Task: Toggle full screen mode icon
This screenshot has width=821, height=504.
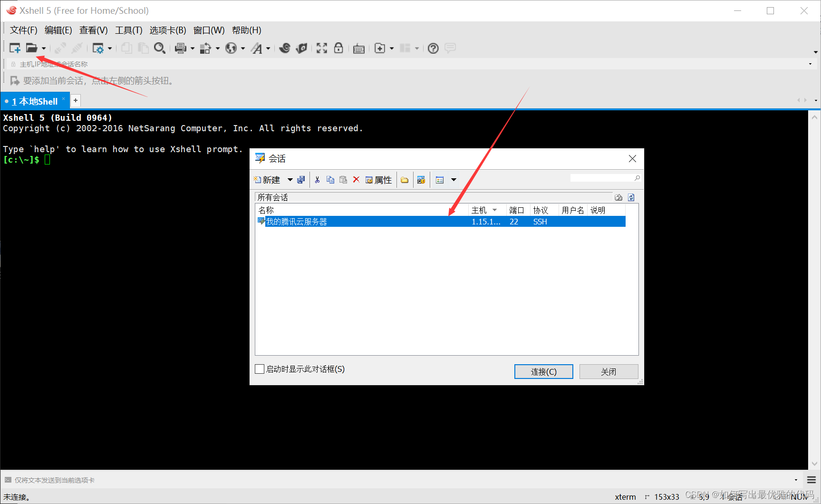Action: pos(322,48)
